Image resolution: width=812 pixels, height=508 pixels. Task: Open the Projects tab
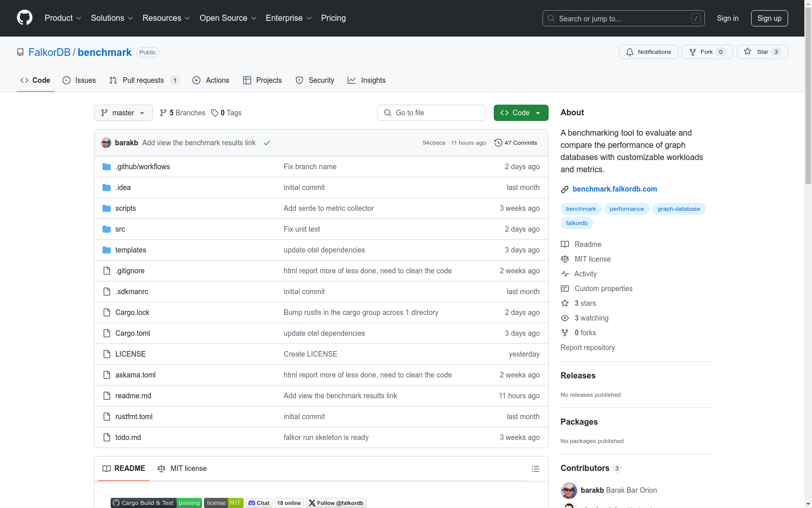click(262, 80)
